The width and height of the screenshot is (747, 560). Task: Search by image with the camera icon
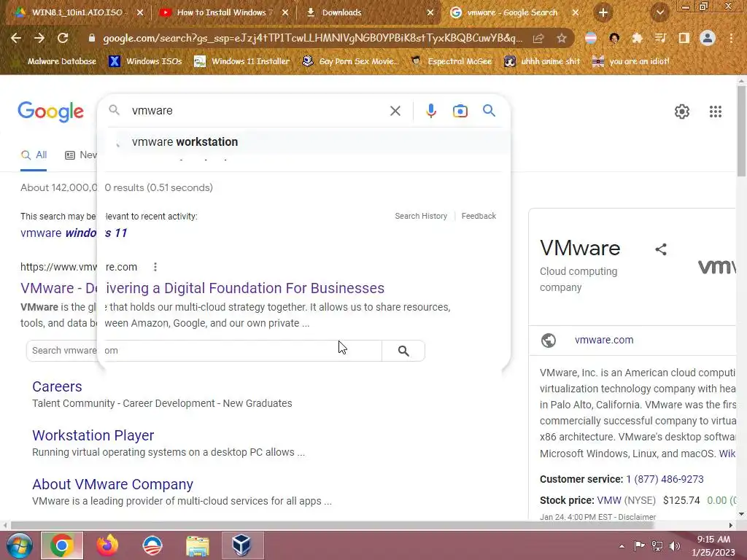pos(460,111)
